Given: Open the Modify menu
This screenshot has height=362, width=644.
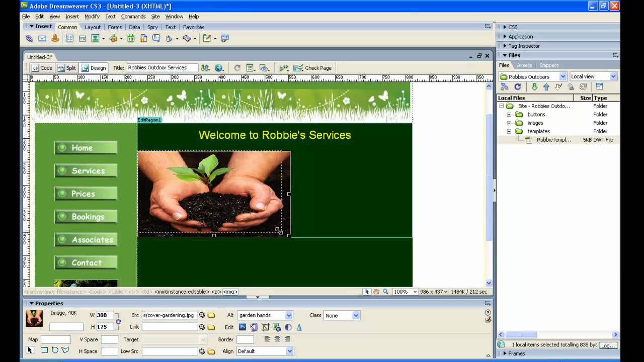Looking at the screenshot, I should coord(93,16).
